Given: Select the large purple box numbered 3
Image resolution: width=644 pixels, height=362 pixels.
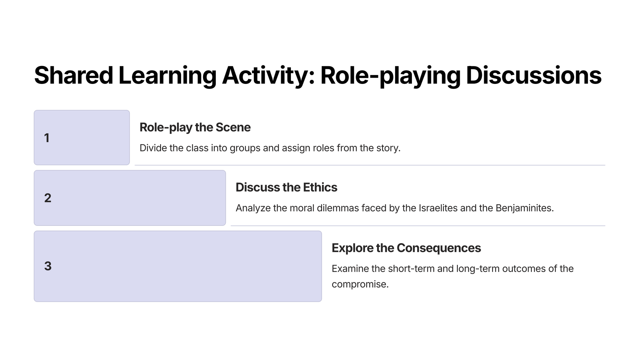Looking at the screenshot, I should pyautogui.click(x=178, y=266).
